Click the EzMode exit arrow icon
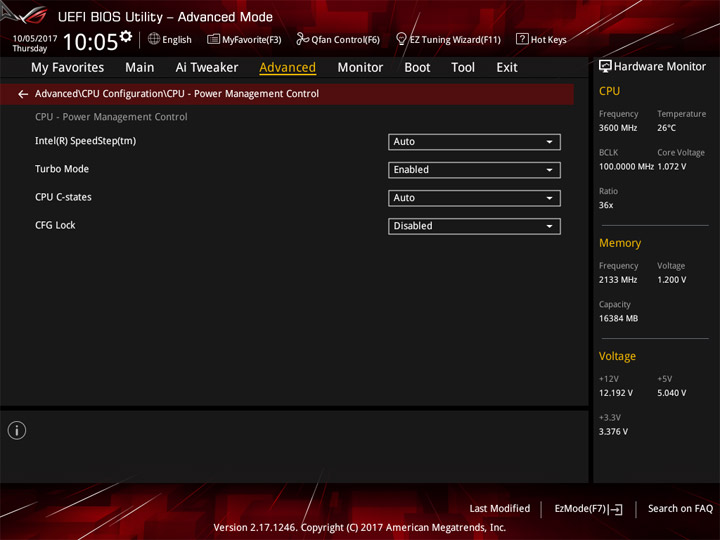This screenshot has height=540, width=720. click(x=615, y=509)
